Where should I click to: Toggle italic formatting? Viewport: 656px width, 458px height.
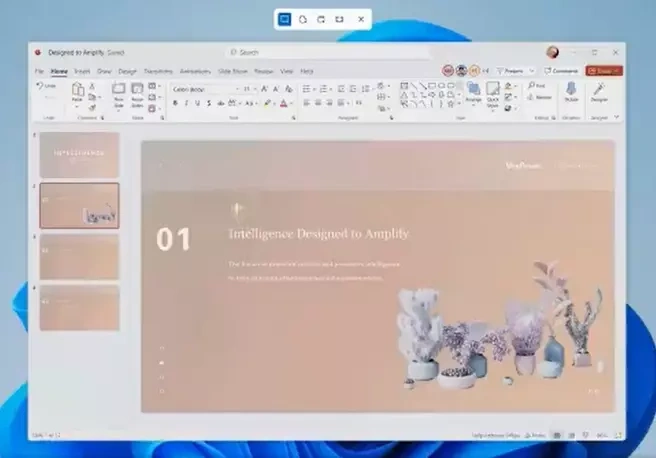coord(187,103)
